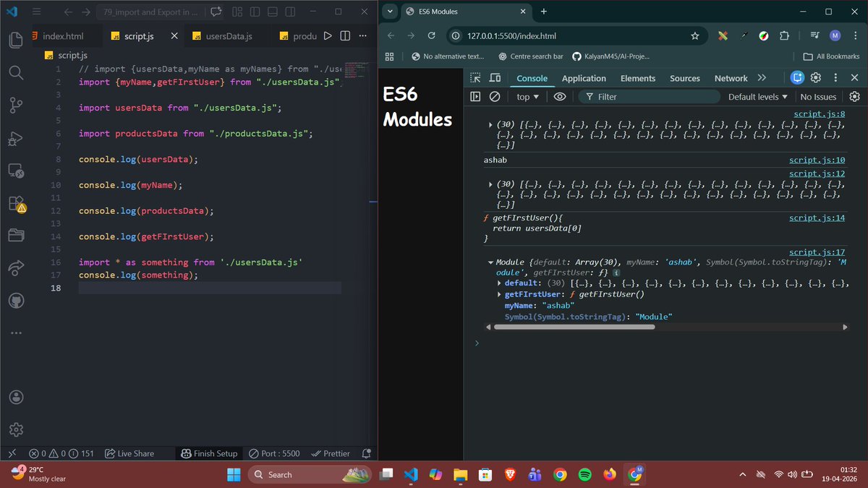Switch to the Application tab in DevTools
The height and width of the screenshot is (488, 868).
coord(584,77)
